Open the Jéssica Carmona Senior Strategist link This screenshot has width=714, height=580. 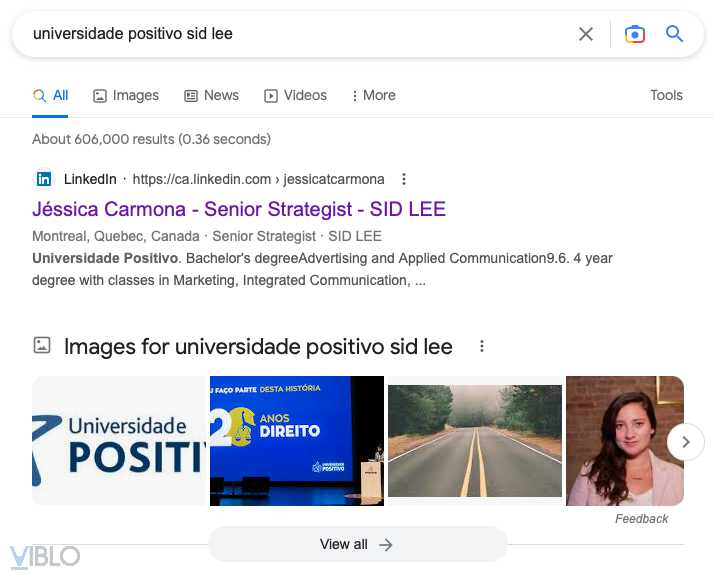pos(239,209)
